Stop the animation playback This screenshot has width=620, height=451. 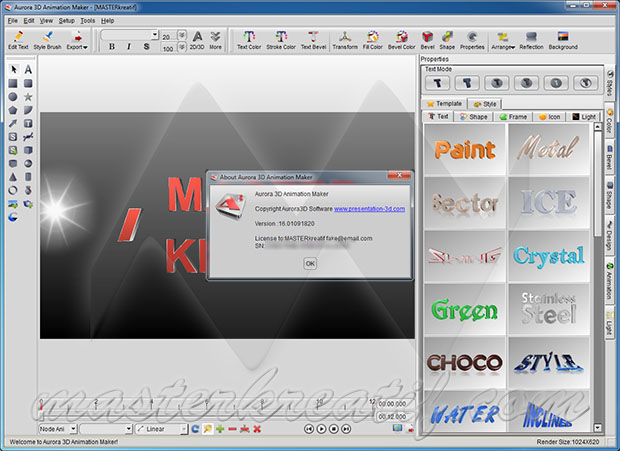tap(334, 429)
